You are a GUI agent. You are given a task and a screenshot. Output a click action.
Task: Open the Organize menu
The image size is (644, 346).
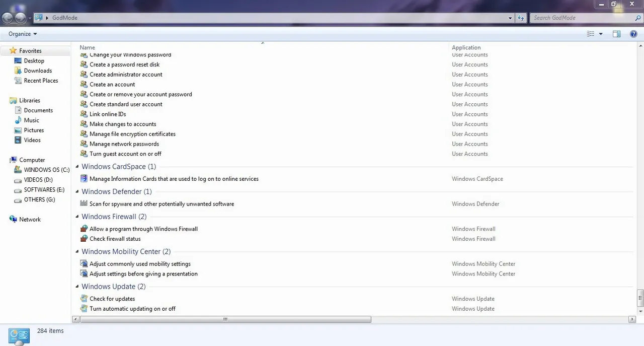coord(23,34)
